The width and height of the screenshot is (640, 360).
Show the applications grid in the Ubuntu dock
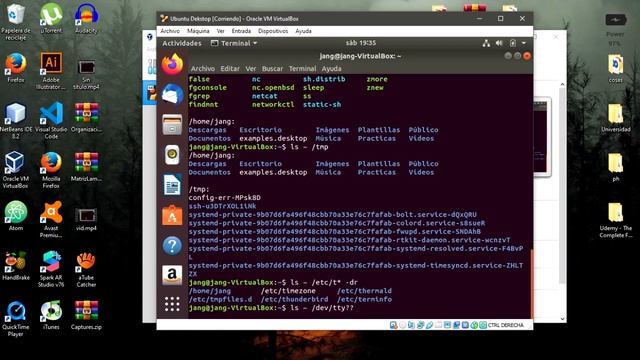point(172,304)
